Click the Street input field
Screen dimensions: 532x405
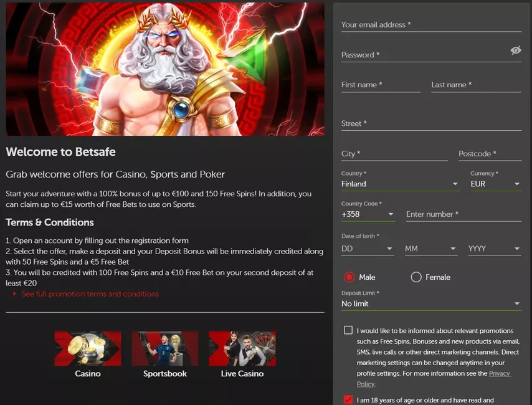(431, 123)
